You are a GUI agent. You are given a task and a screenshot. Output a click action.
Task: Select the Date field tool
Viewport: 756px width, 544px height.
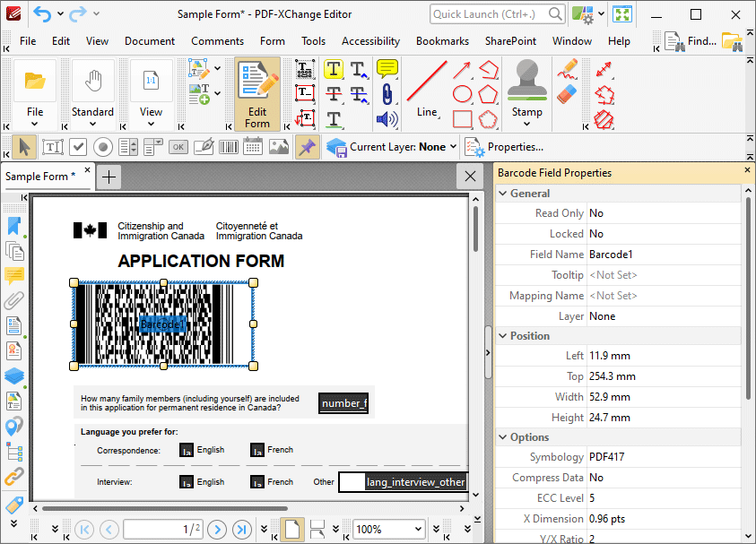tap(253, 147)
